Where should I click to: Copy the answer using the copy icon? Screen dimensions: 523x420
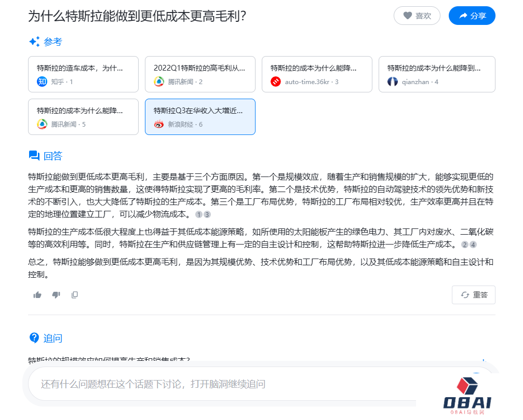click(75, 295)
